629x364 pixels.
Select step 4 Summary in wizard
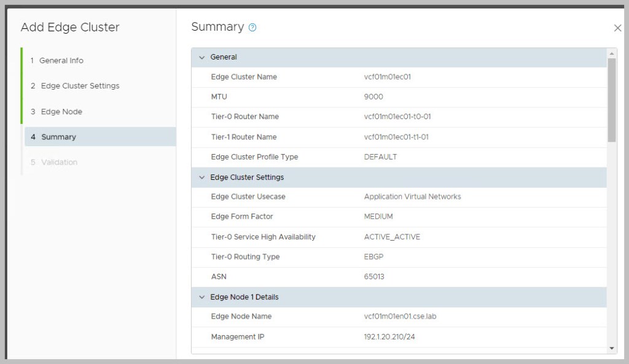[x=58, y=137]
